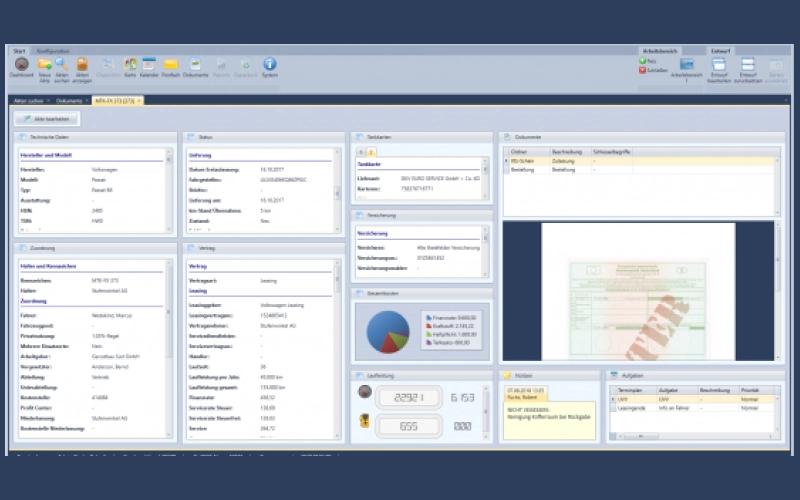Select the Kfz-Schein document row

point(640,161)
